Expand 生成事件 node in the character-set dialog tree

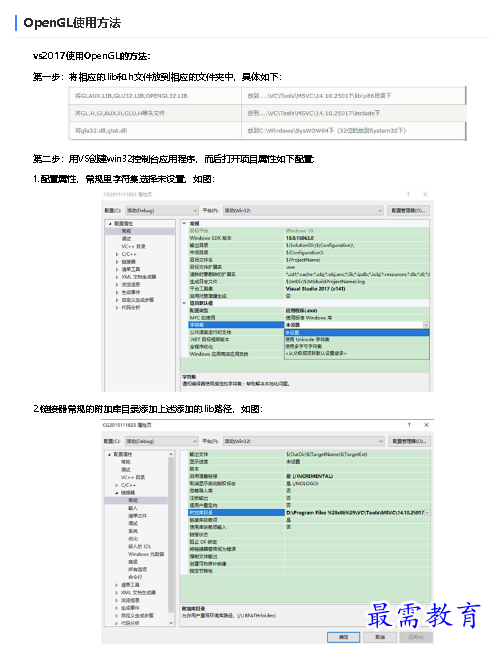pyautogui.click(x=117, y=292)
